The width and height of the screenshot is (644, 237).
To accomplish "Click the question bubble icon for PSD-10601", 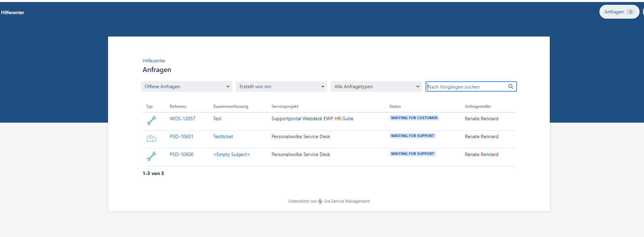I will click(x=151, y=138).
